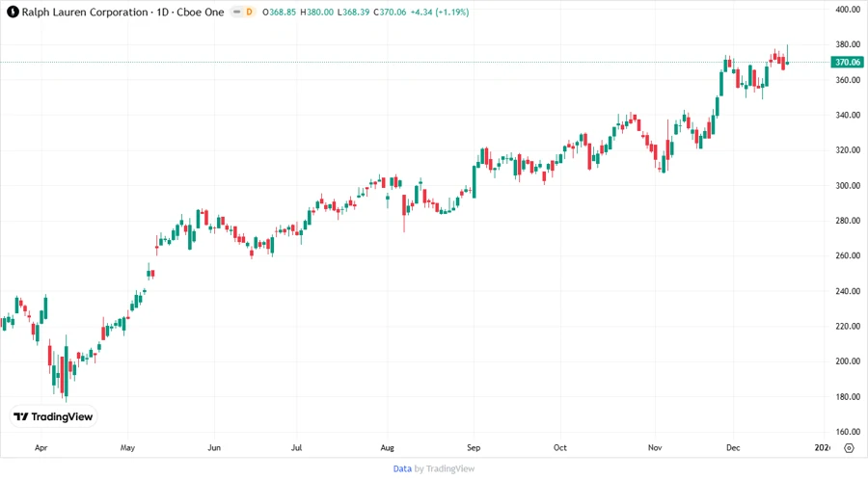The width and height of the screenshot is (868, 480).
Task: Click the change value +4.34 (+1.19%)
Action: pos(440,13)
